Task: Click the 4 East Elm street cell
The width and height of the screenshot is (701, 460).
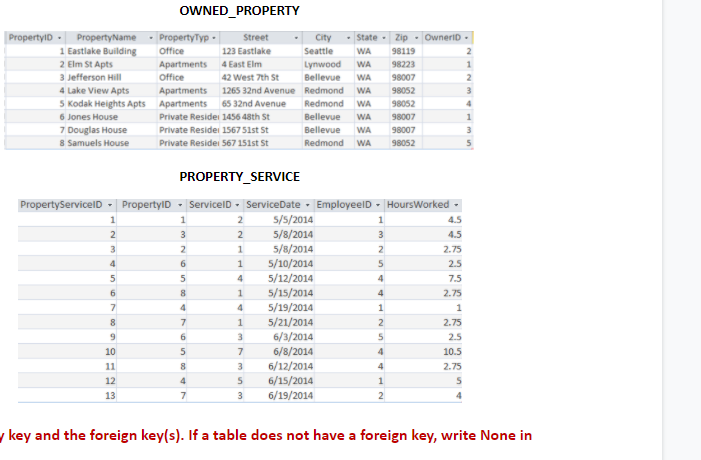Action: pos(261,64)
